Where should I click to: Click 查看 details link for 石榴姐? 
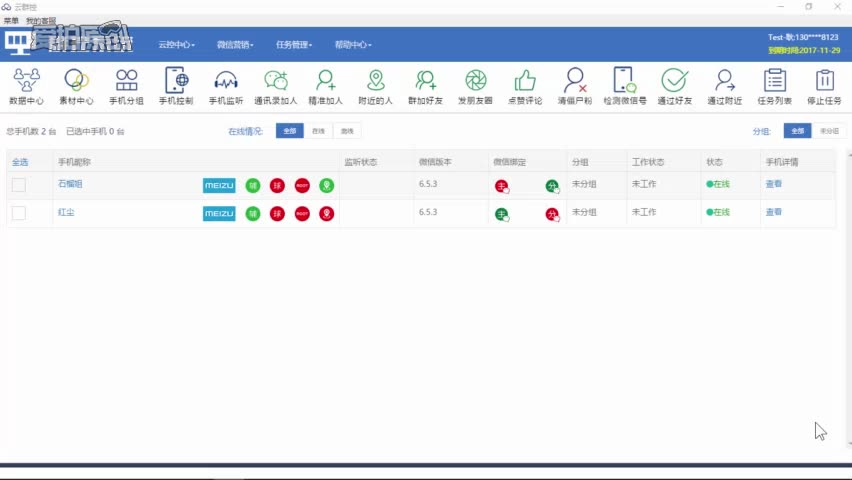774,184
